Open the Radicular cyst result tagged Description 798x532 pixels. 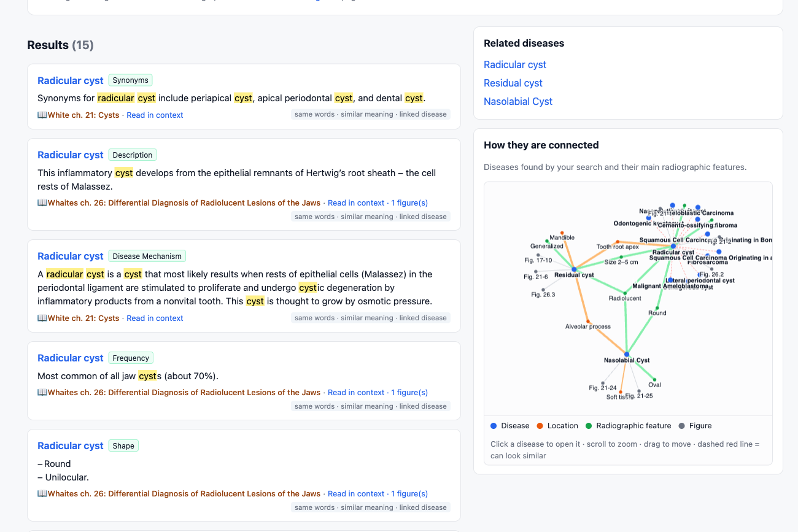click(x=71, y=155)
